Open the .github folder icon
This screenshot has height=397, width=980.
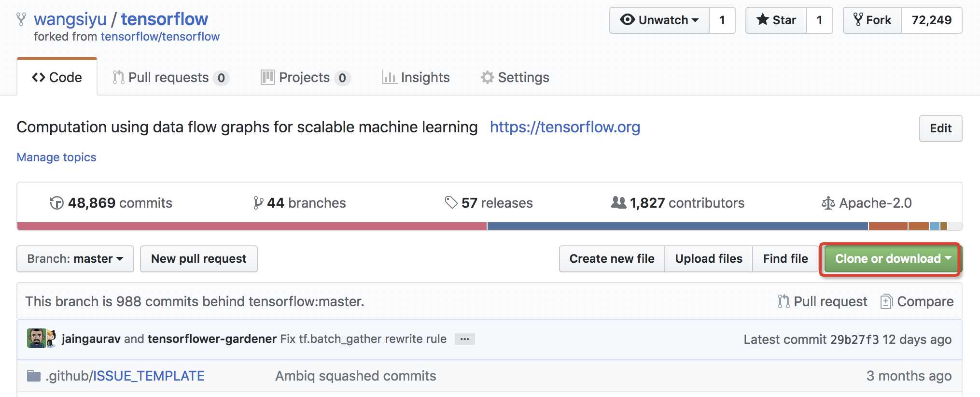click(x=34, y=376)
